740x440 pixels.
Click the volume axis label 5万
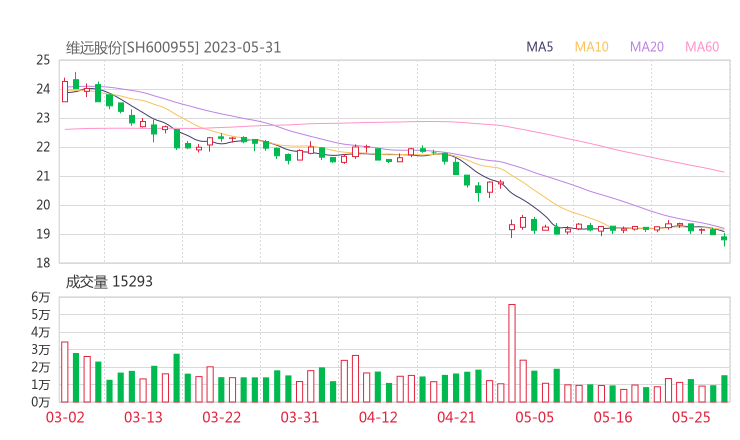coord(41,314)
